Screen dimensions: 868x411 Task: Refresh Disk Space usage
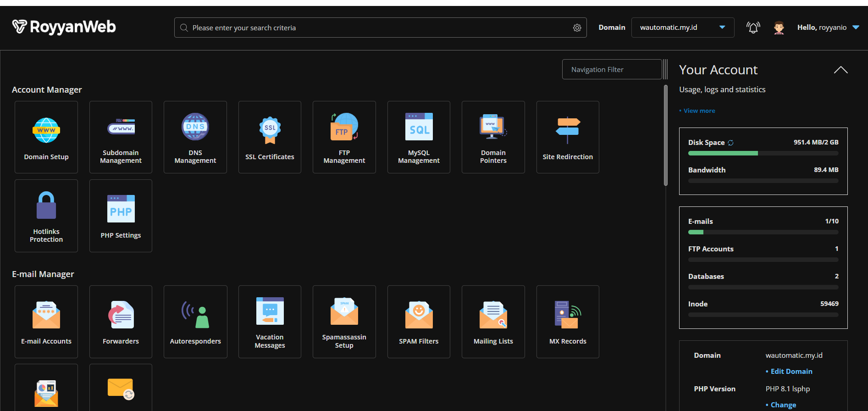point(731,143)
